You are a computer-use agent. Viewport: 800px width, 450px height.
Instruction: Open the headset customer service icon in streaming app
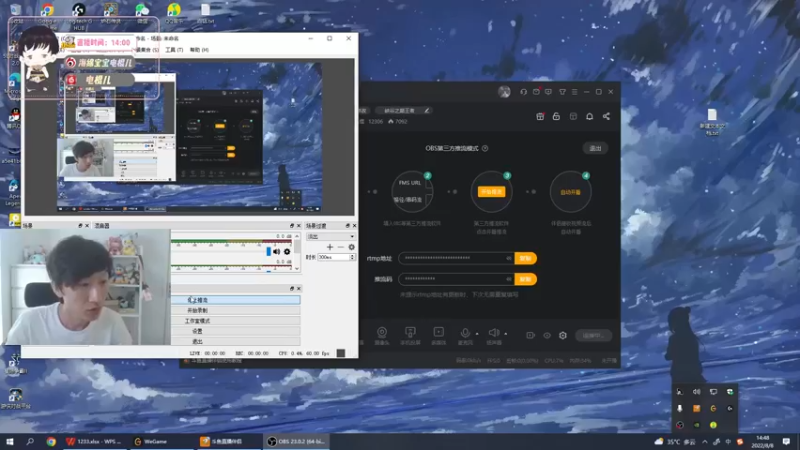[x=523, y=92]
